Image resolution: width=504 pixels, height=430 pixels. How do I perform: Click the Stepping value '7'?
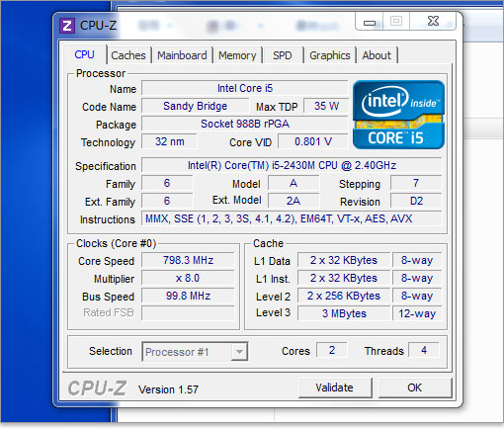point(416,183)
